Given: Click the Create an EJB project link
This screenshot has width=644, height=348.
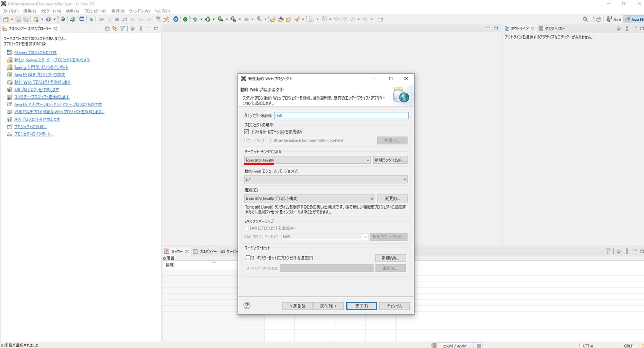Looking at the screenshot, I should [x=37, y=90].
